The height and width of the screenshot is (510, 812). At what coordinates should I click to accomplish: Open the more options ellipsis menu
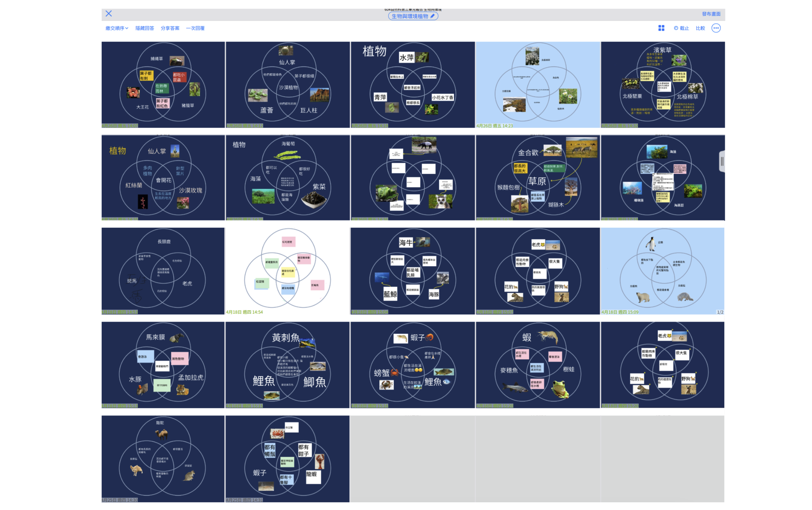(715, 28)
